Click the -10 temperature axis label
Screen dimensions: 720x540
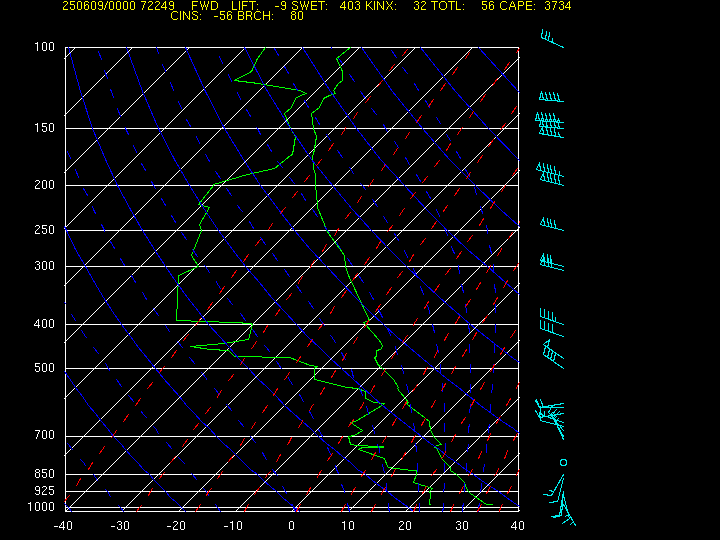[x=233, y=526]
